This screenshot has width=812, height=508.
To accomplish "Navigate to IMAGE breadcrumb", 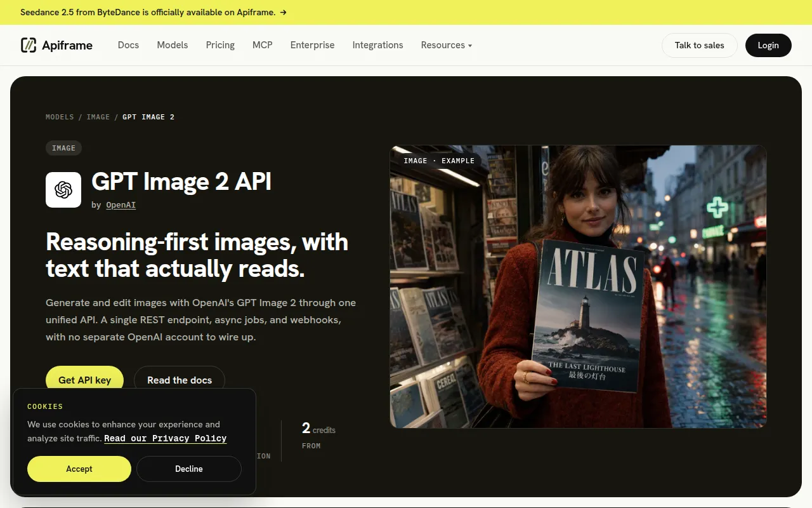I will tap(98, 117).
